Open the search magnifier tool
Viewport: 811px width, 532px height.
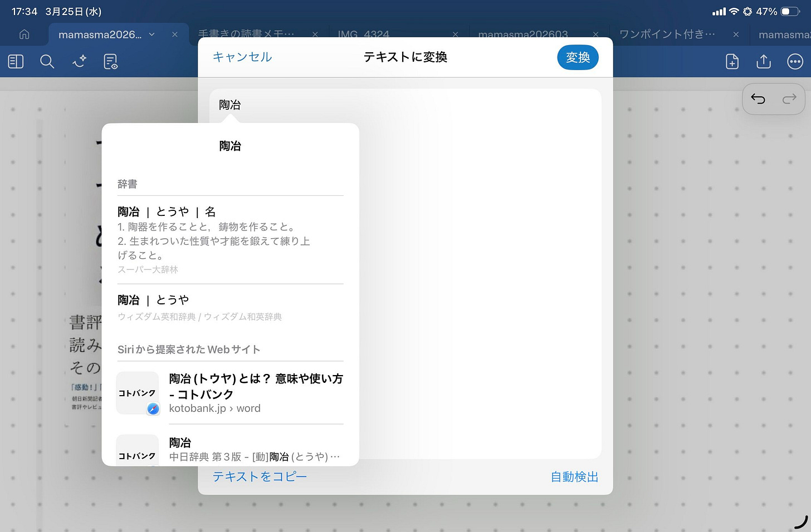click(x=47, y=61)
